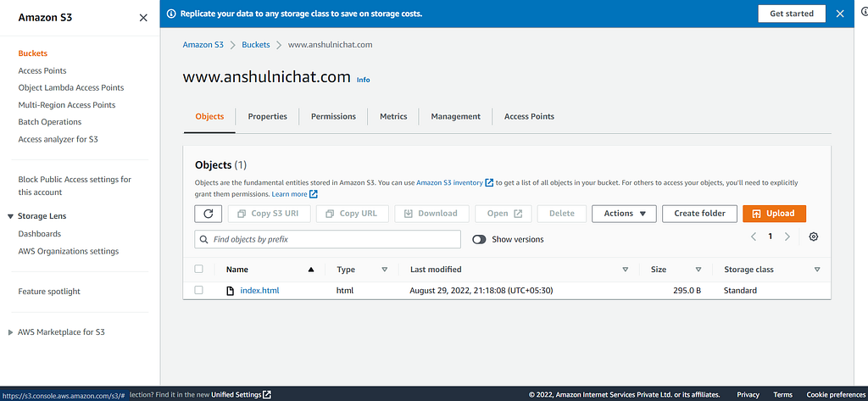The height and width of the screenshot is (401, 868).
Task: Open the Permissions tab
Action: [x=333, y=117]
